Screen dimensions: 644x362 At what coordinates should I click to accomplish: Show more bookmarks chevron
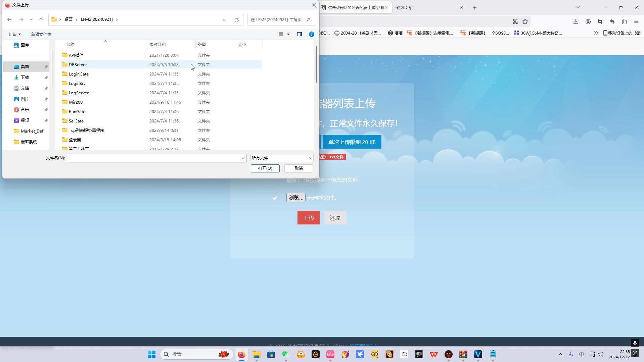pyautogui.click(x=596, y=33)
